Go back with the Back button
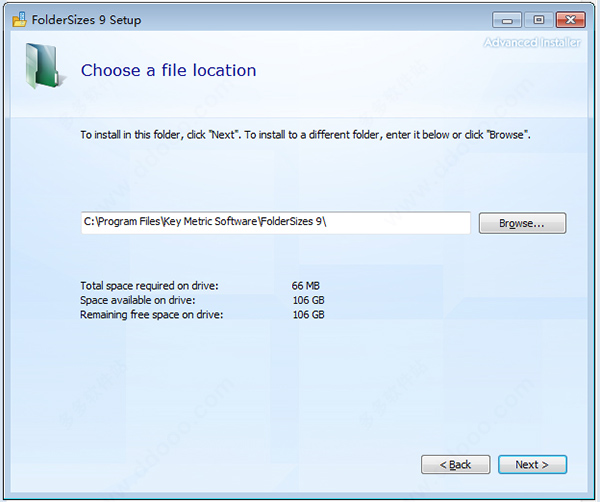 point(455,465)
